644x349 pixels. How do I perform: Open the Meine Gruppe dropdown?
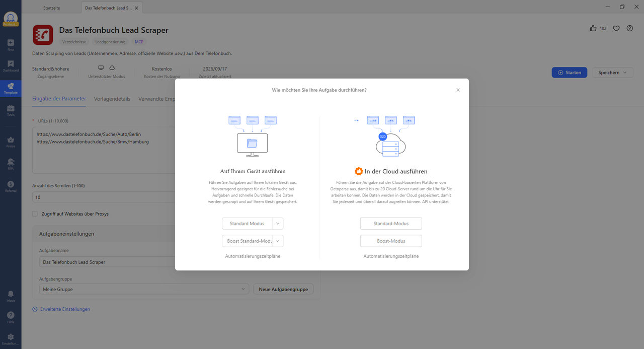pos(144,289)
